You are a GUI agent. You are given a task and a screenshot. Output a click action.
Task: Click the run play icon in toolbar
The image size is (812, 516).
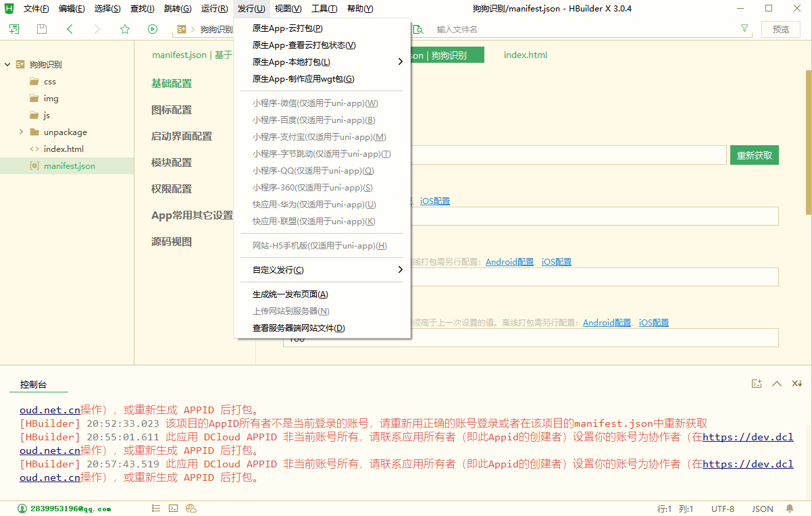click(153, 29)
